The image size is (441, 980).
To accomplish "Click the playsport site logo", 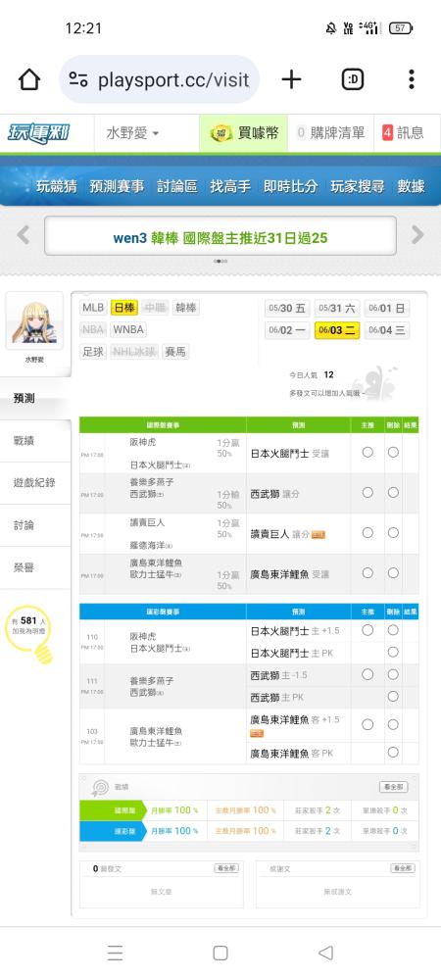I will [x=39, y=133].
